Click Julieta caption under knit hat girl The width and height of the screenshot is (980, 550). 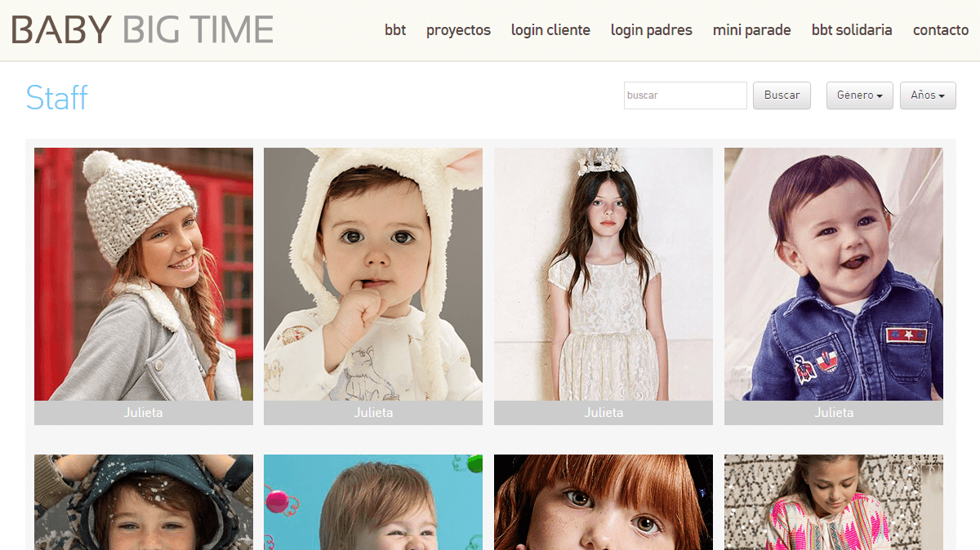(x=144, y=413)
